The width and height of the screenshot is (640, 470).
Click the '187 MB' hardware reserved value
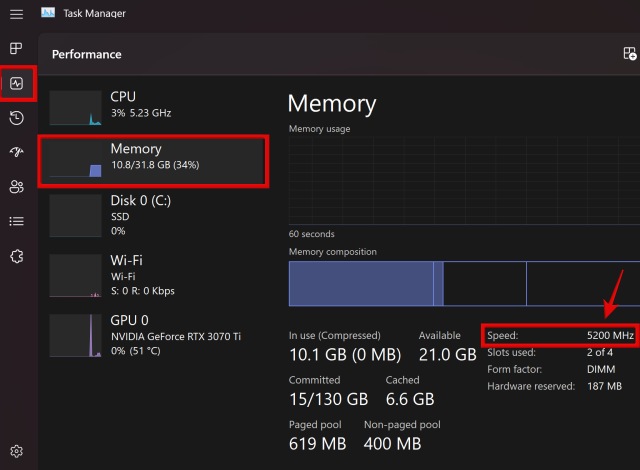[x=604, y=386]
